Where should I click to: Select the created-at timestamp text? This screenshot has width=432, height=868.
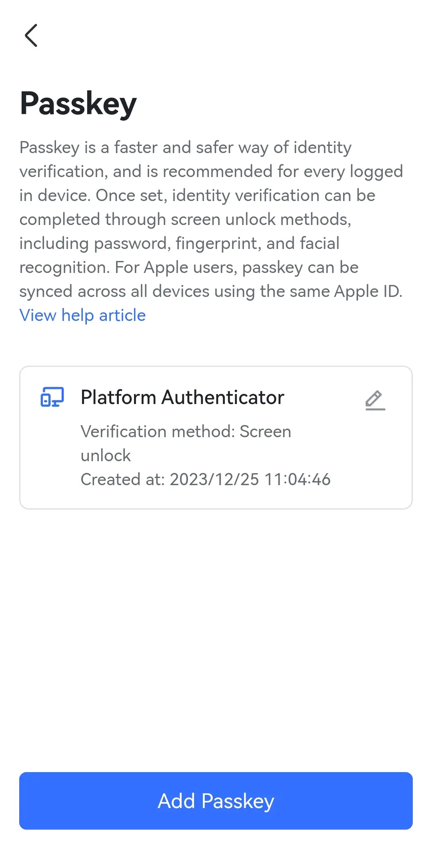(206, 479)
